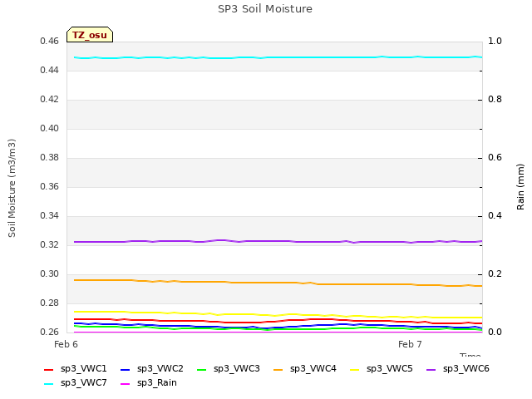Screen dimensions: 532x399
Task: Click the 0.36 left axis tick label
Action: [x=50, y=186]
